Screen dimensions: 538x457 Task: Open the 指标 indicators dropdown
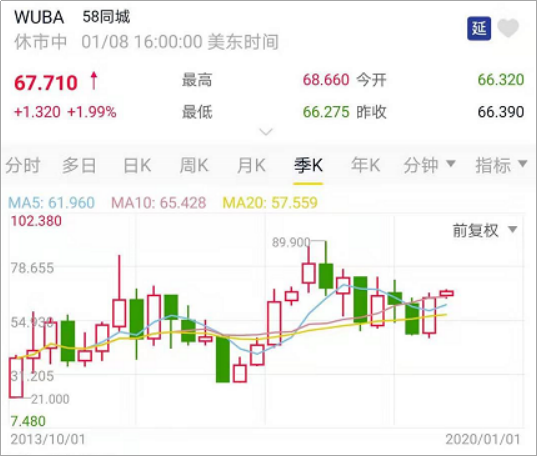pyautogui.click(x=501, y=165)
